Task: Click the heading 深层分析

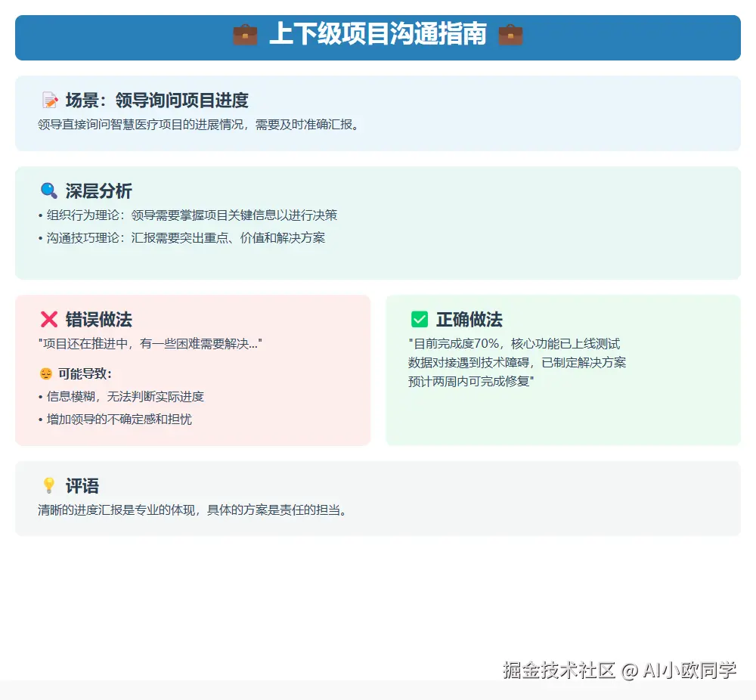Action: click(x=99, y=191)
